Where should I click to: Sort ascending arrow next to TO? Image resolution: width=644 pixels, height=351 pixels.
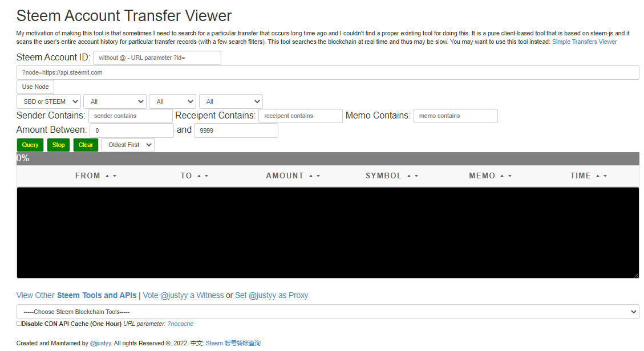coord(199,176)
